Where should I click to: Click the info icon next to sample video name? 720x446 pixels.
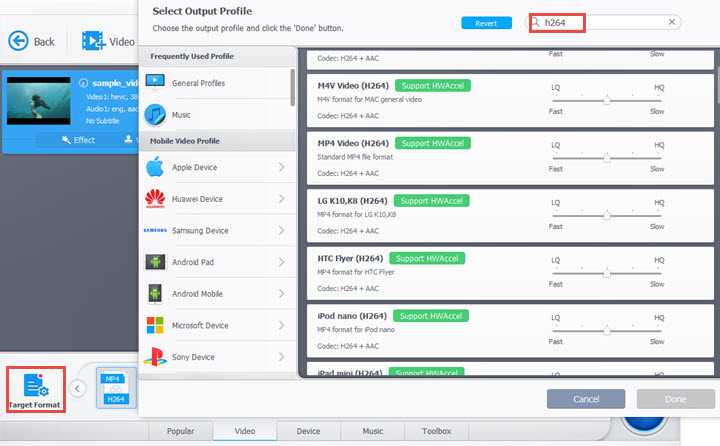coord(83,83)
